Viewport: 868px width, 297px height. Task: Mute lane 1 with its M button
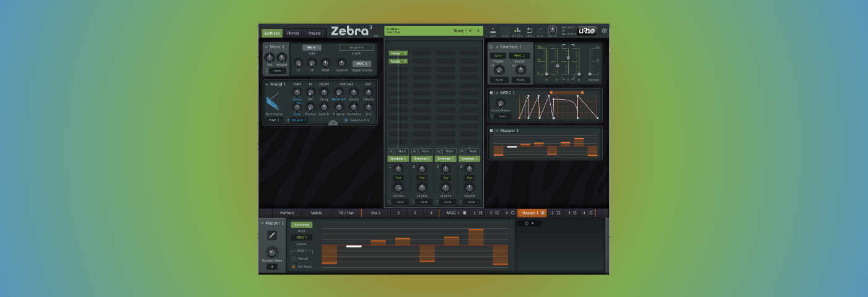tap(391, 151)
